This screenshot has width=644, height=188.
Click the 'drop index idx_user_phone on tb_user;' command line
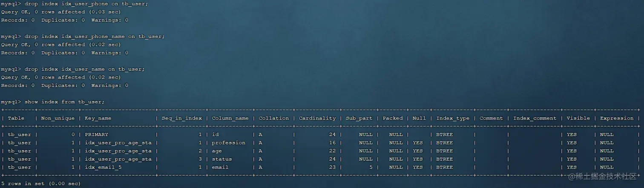74,3
